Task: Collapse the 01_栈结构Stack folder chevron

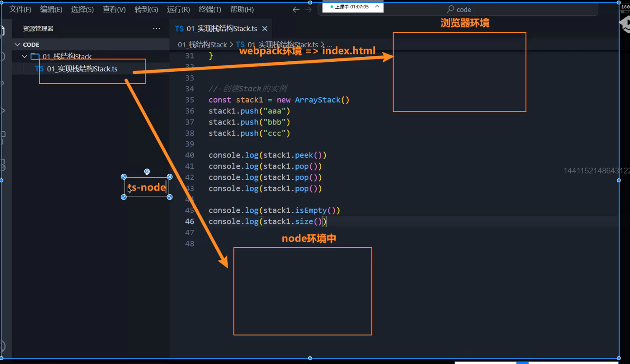Action: click(x=25, y=56)
